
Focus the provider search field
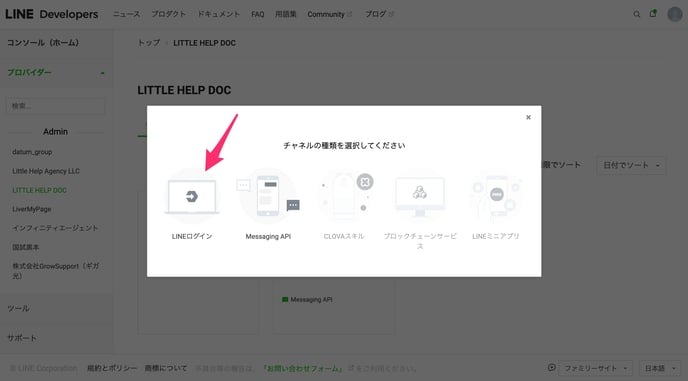coord(56,106)
